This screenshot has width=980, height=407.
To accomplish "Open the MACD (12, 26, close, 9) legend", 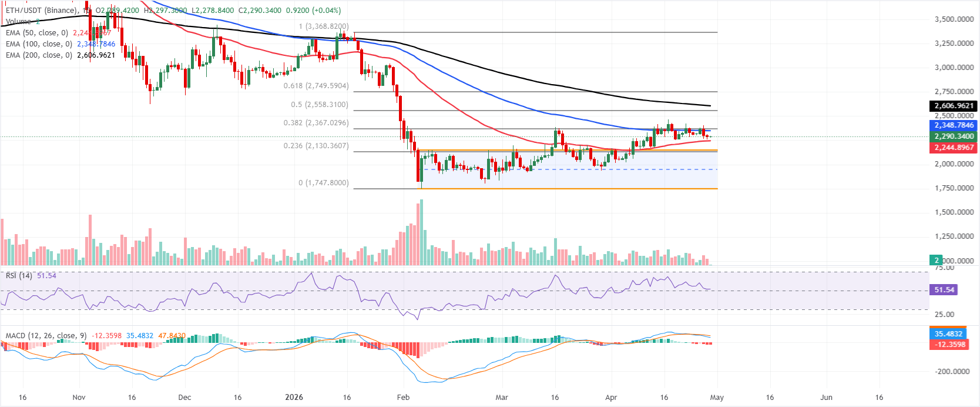I will click(46, 336).
